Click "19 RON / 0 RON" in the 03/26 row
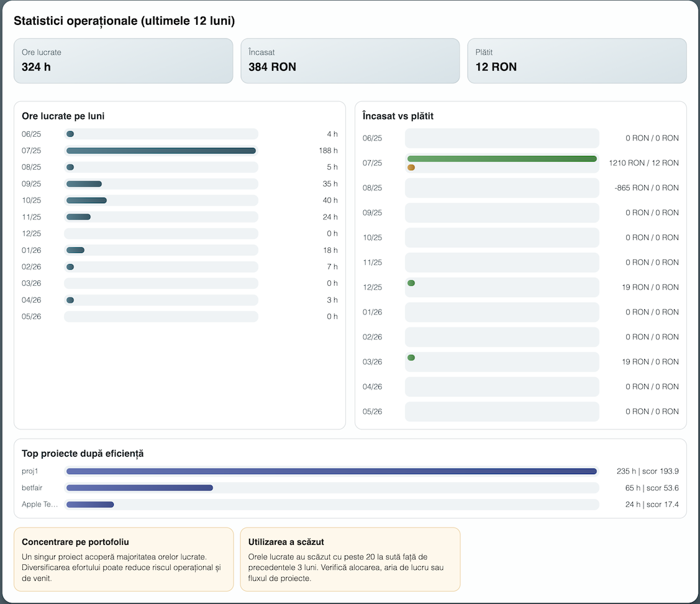Screen dimensions: 700x604 [650, 362]
